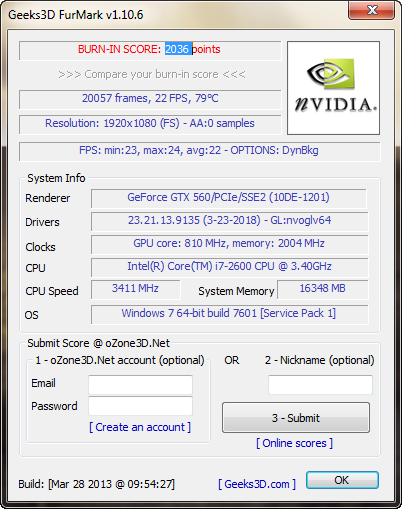Click the 3 - Submit button
Viewport: 402px width, 509px height.
coord(296,418)
